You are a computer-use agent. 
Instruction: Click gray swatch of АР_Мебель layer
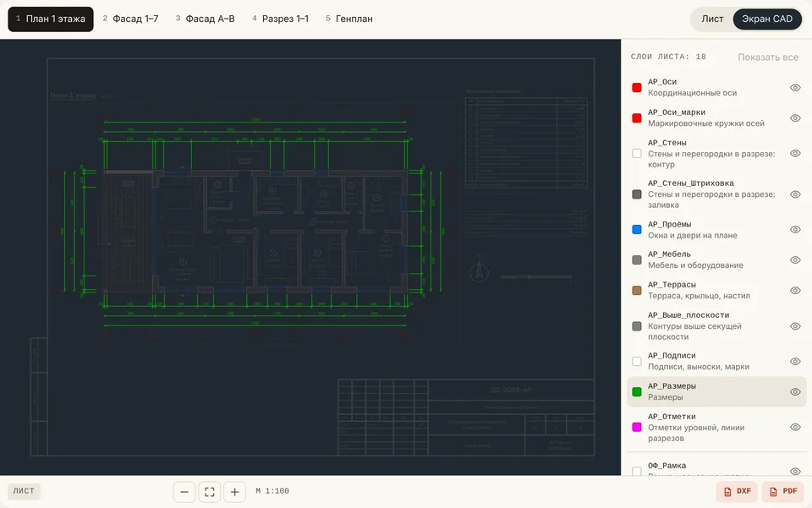click(637, 259)
